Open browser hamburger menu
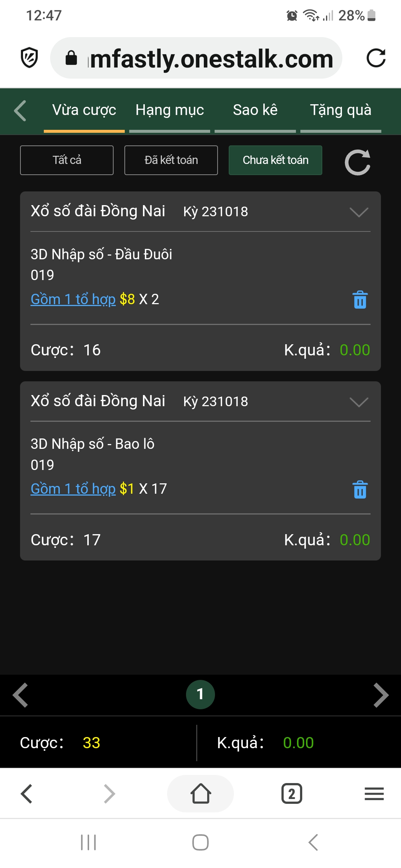This screenshot has height=868, width=401. [x=374, y=793]
